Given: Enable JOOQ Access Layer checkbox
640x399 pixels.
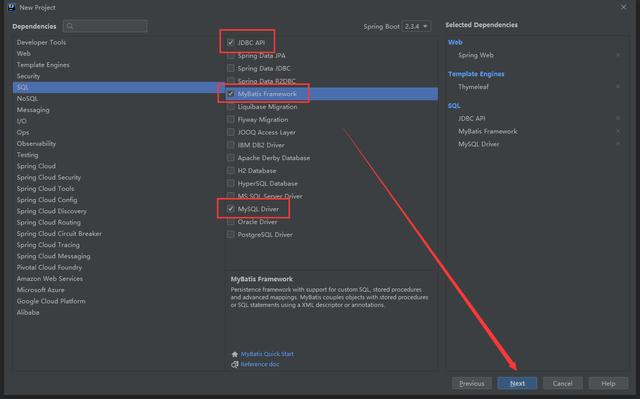Looking at the screenshot, I should click(x=231, y=132).
